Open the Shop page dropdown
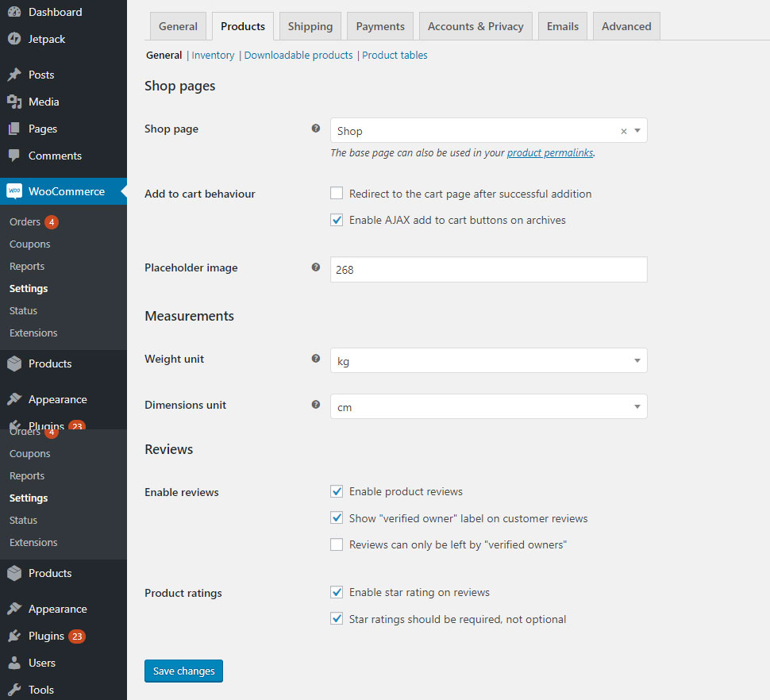 489,131
